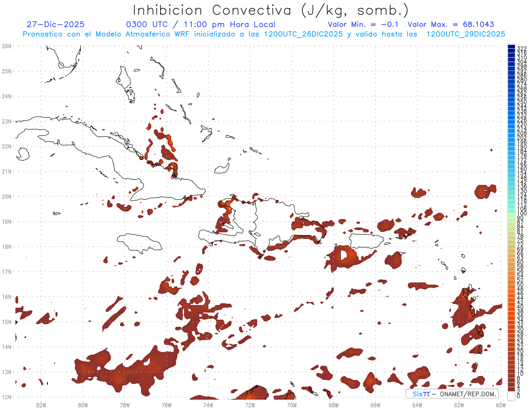Click the 24N latitude label
The height and width of the screenshot is (411, 532).
[x=7, y=96]
